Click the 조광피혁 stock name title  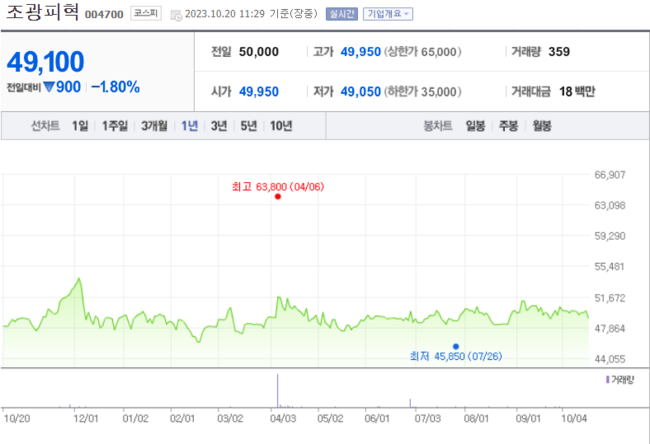click(42, 12)
